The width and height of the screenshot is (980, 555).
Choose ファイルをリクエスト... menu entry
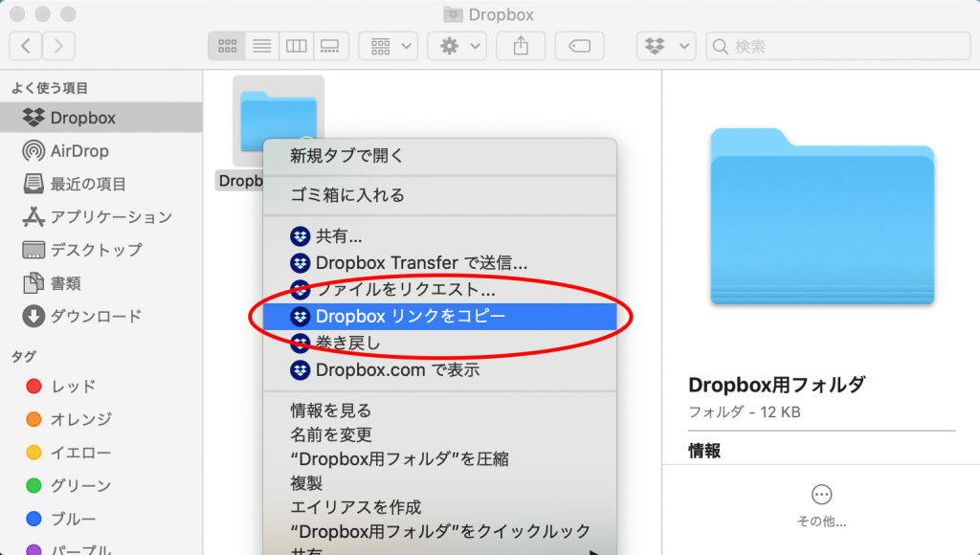pyautogui.click(x=440, y=290)
